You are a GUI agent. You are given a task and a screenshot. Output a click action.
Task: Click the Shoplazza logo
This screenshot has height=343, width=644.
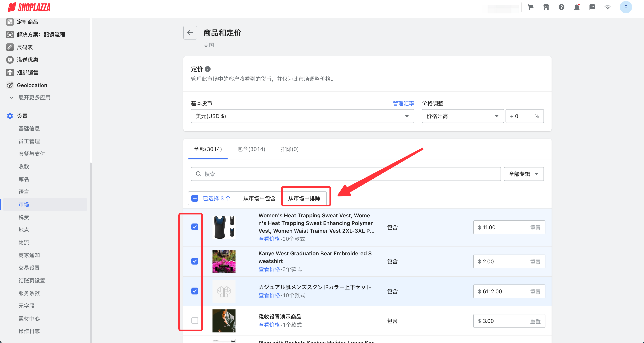29,7
